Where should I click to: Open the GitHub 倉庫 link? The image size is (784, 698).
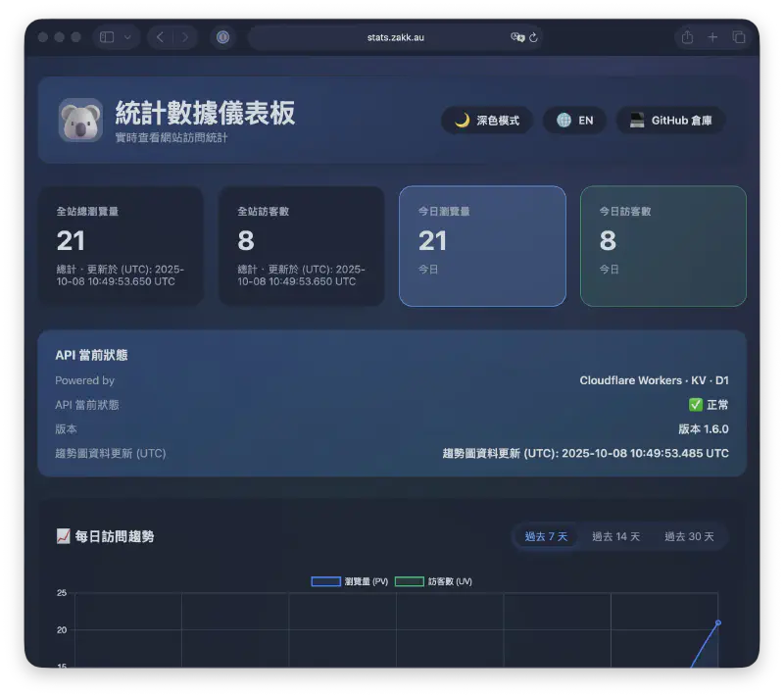tap(670, 121)
